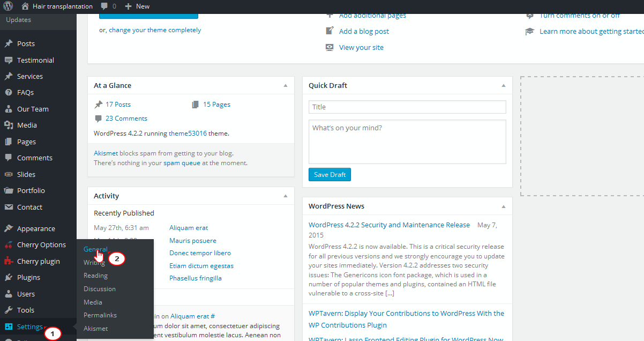Open Aliquam erat in Recently Published
The height and width of the screenshot is (341, 644).
(189, 228)
